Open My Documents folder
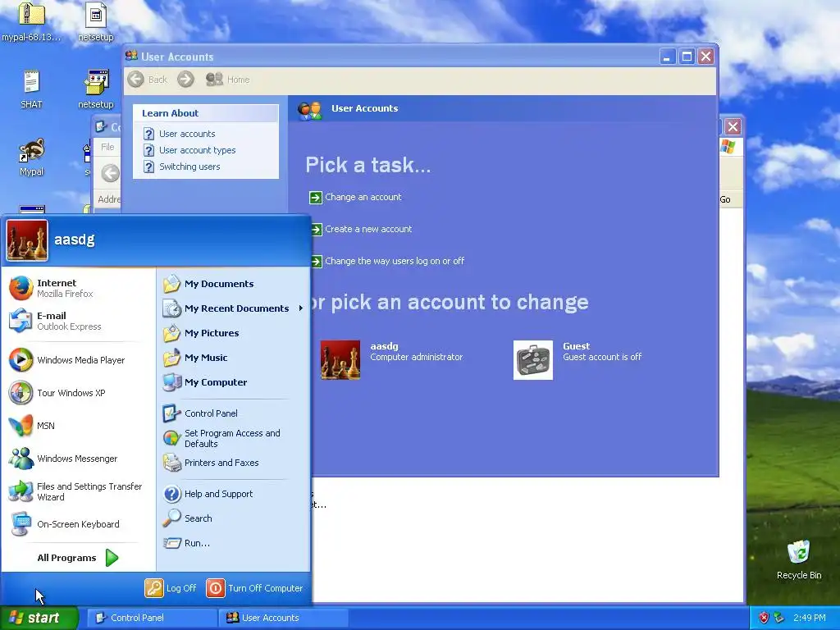 [x=208, y=283]
